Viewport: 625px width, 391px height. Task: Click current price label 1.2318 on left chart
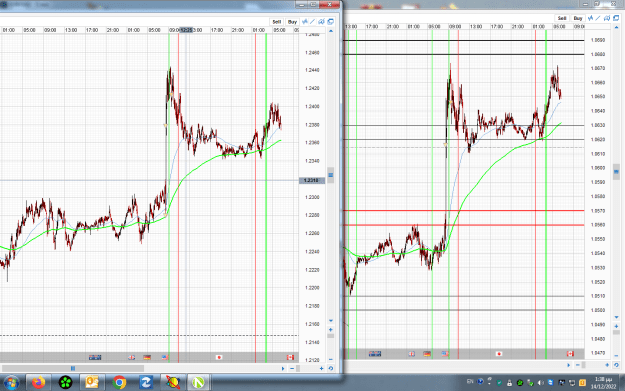point(312,181)
